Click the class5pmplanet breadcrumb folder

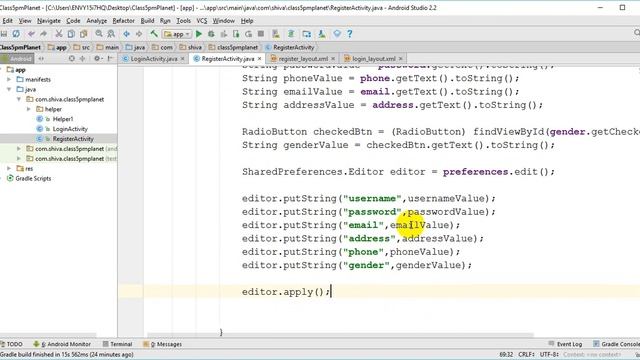pyautogui.click(x=233, y=47)
